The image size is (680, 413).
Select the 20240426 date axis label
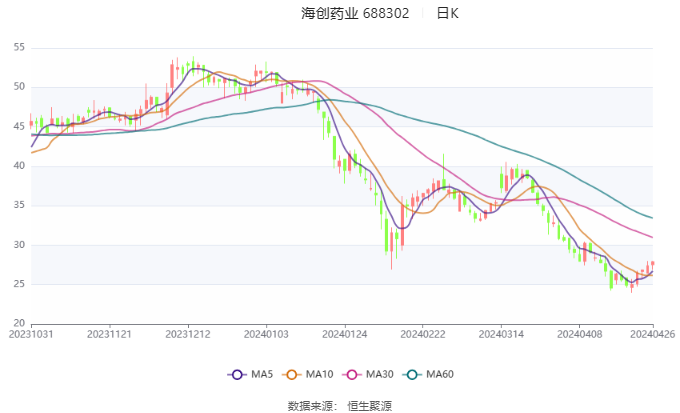[653, 334]
